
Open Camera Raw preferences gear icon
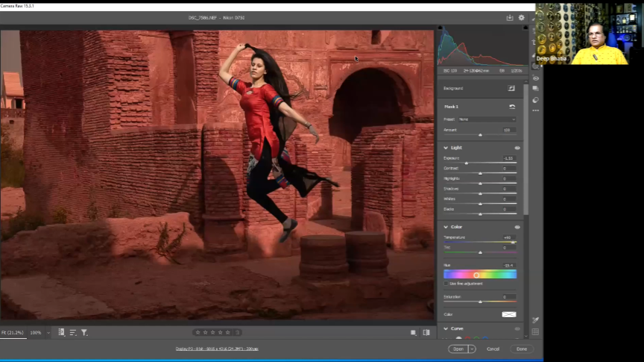(521, 17)
